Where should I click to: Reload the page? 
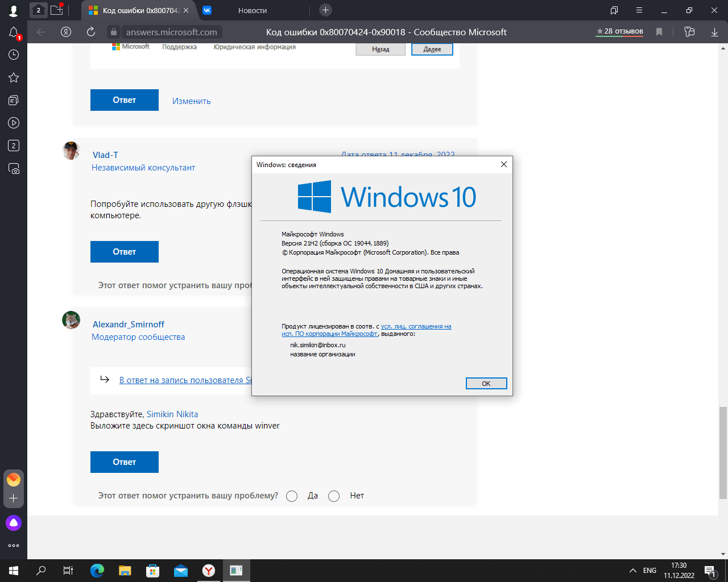91,32
